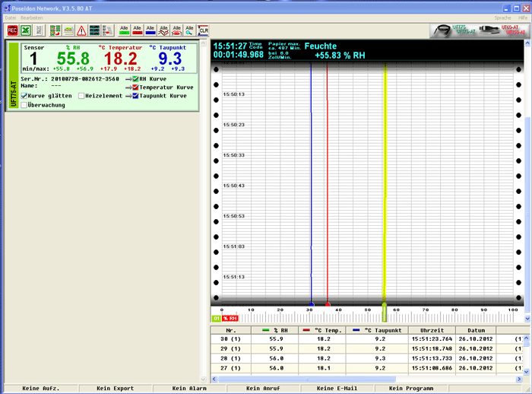Click the Nr. column header
The width and height of the screenshot is (532, 394).
[231, 330]
